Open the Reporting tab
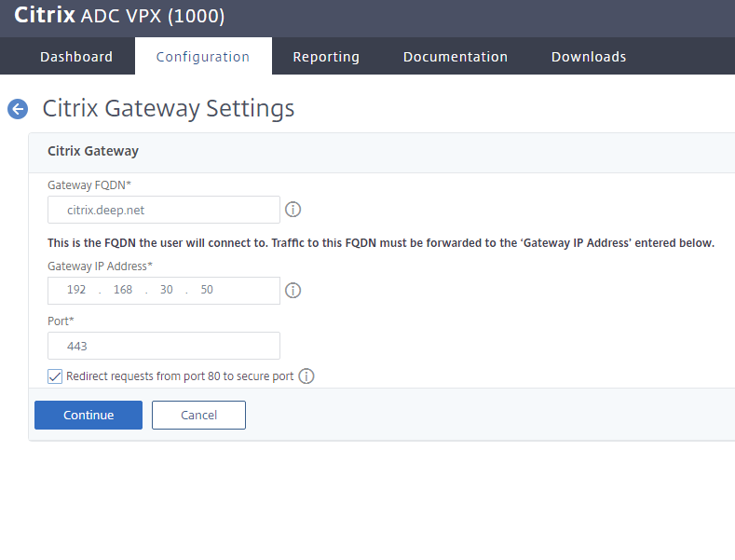 pos(326,57)
